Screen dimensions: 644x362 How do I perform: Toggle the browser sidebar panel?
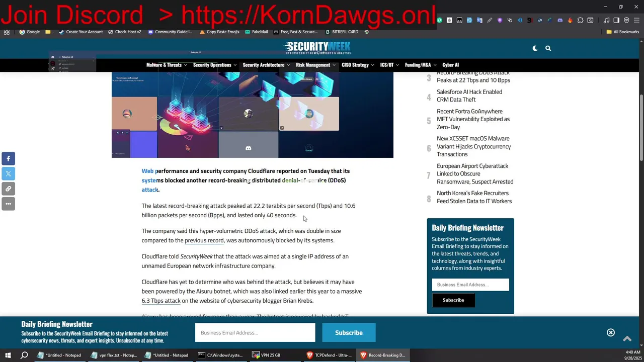point(616,20)
